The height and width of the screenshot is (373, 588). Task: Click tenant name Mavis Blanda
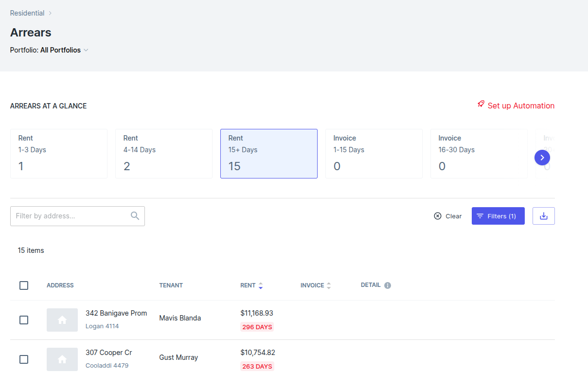point(180,318)
